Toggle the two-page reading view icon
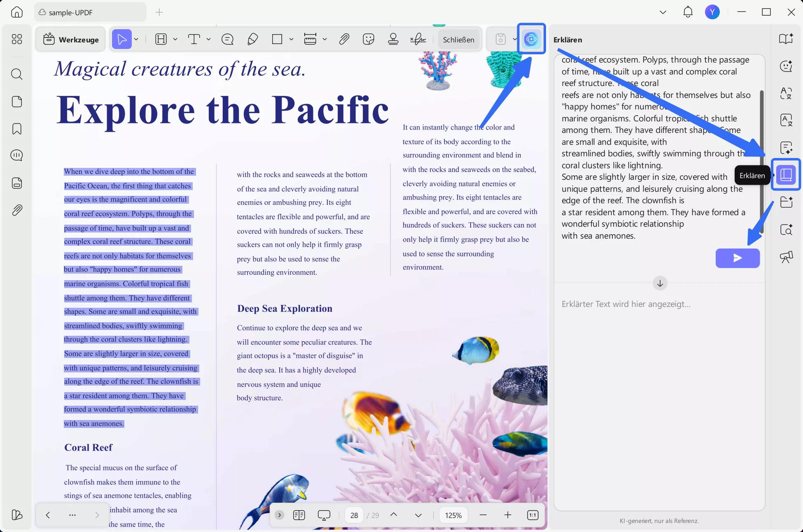The width and height of the screenshot is (803, 532). pyautogui.click(x=299, y=515)
